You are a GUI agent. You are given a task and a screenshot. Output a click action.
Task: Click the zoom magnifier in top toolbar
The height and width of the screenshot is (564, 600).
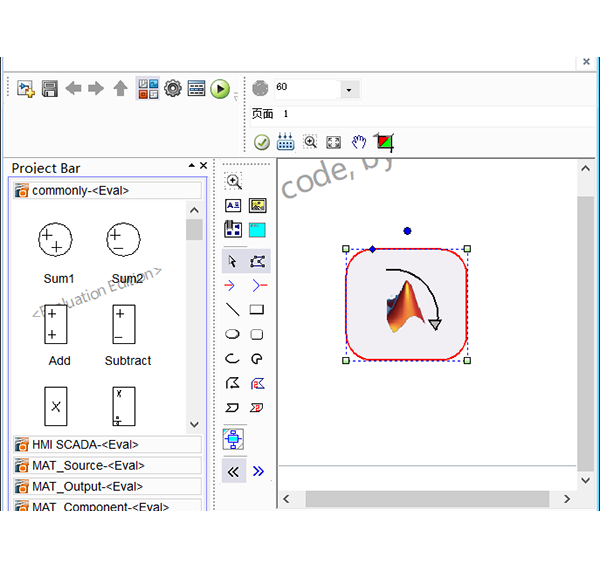click(x=310, y=142)
